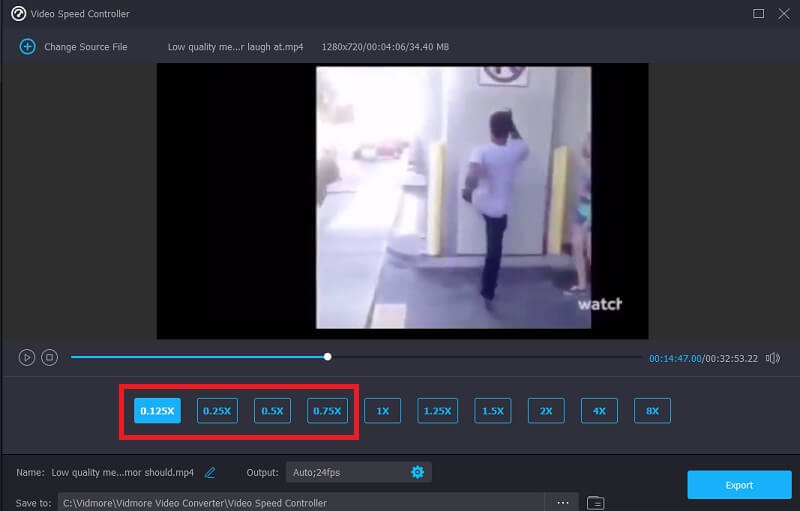Viewport: 800px width, 511px height.
Task: Stop playback with the stop button
Action: click(49, 357)
